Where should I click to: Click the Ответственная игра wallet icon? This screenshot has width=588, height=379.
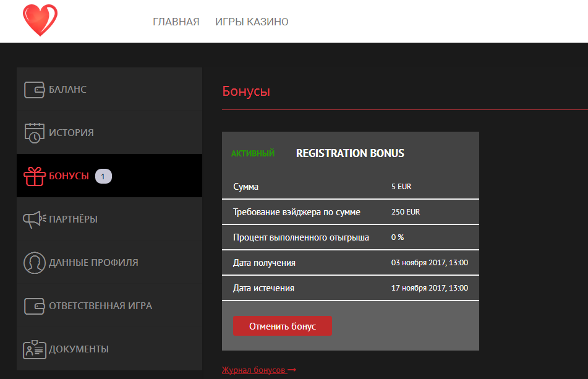[35, 306]
